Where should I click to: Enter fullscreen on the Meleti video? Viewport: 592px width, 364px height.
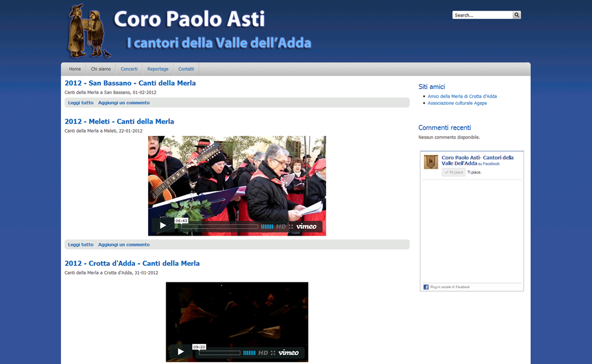(291, 227)
